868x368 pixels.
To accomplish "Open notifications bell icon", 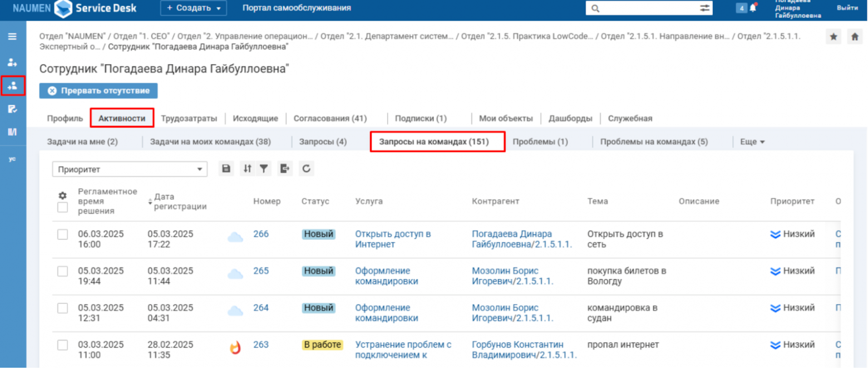I will click(x=753, y=8).
